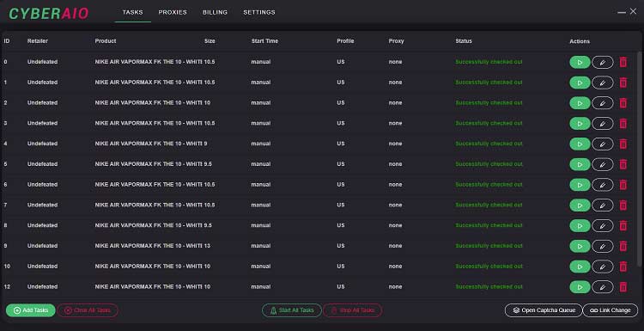Trash task 3 with the red bin icon

click(623, 123)
